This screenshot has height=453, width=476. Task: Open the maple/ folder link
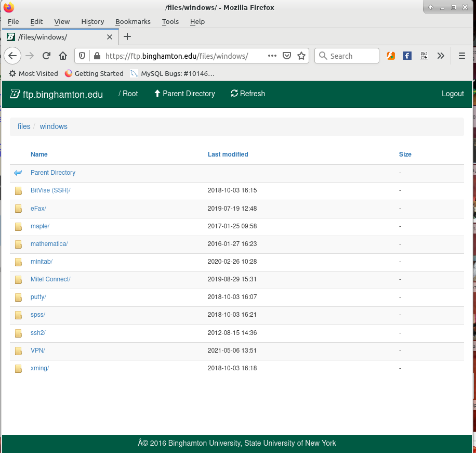click(x=40, y=226)
